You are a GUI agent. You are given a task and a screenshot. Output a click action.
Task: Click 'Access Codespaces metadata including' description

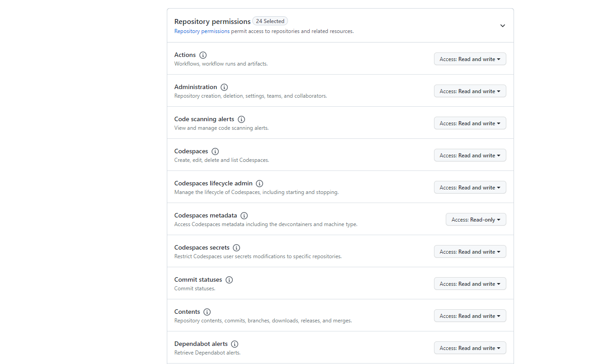tap(266, 224)
